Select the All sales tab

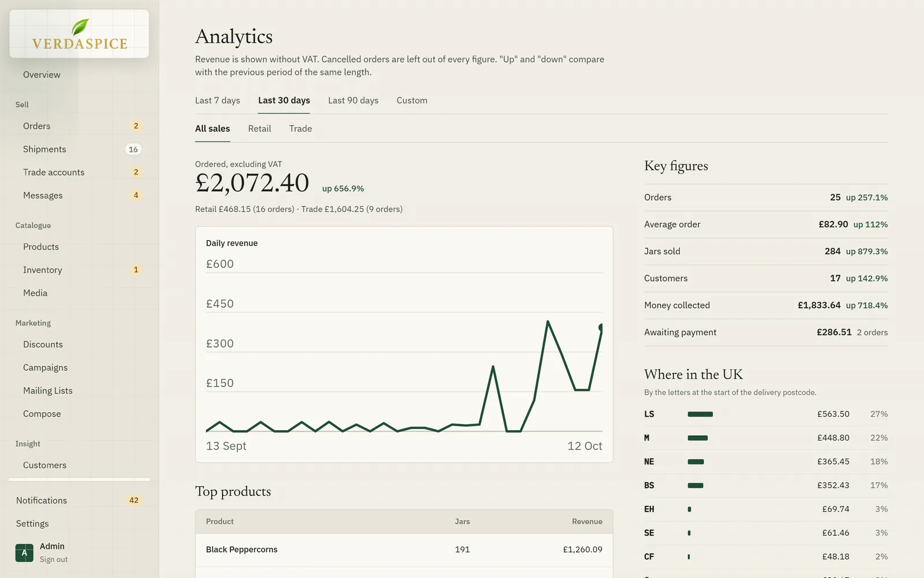[x=213, y=129]
